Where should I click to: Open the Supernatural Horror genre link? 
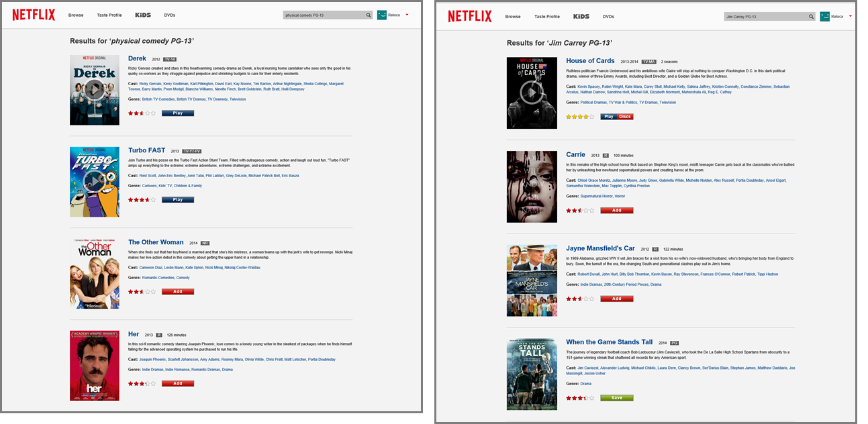click(596, 197)
